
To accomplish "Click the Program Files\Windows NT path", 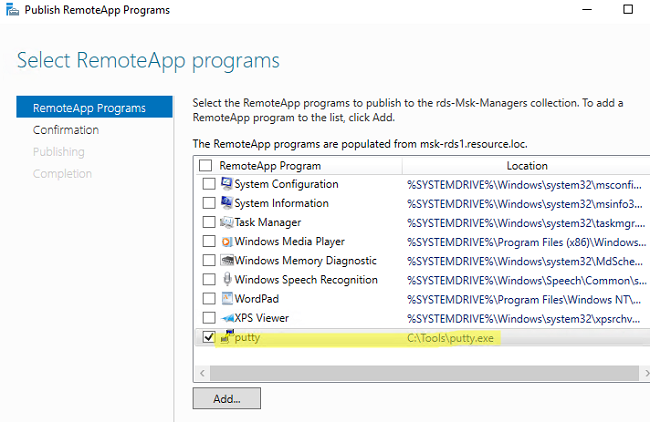I will click(524, 300).
